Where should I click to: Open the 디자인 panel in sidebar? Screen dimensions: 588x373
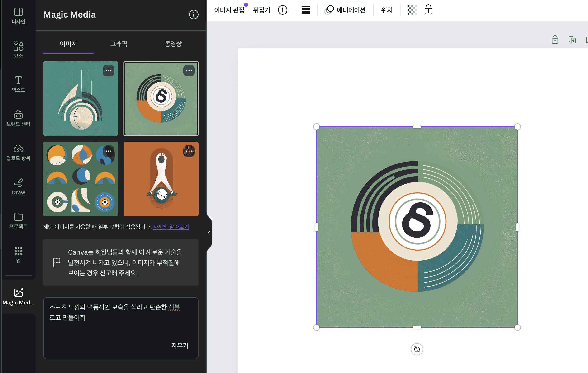click(18, 16)
